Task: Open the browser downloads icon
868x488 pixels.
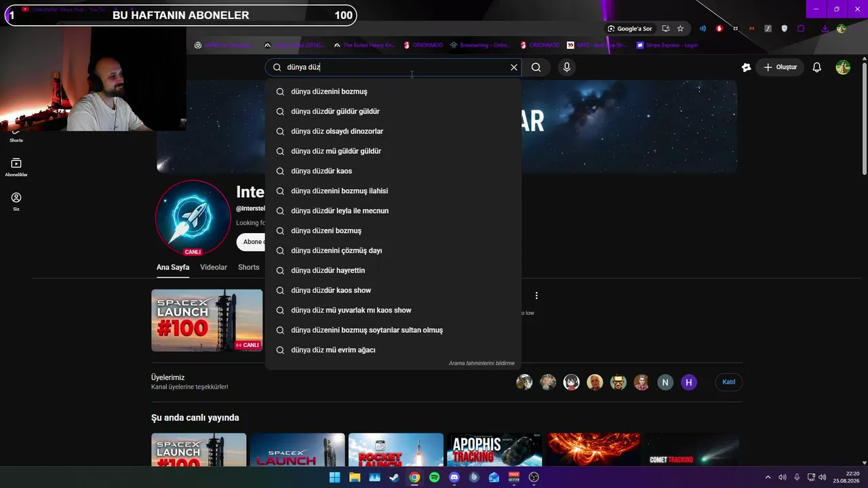Action: tap(825, 28)
